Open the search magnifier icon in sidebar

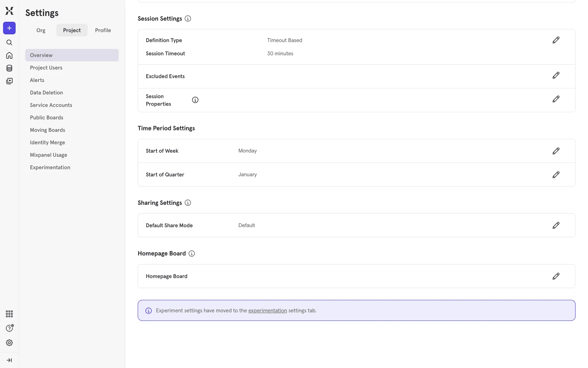pos(9,42)
